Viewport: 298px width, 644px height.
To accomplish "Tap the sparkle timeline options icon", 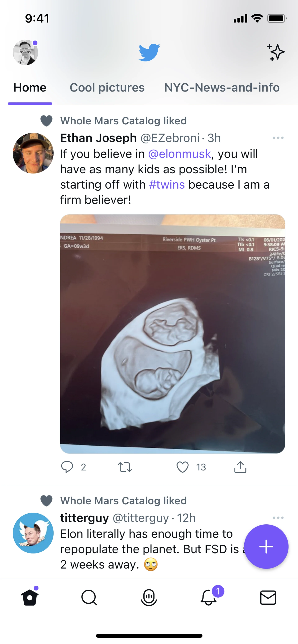I will tap(275, 52).
